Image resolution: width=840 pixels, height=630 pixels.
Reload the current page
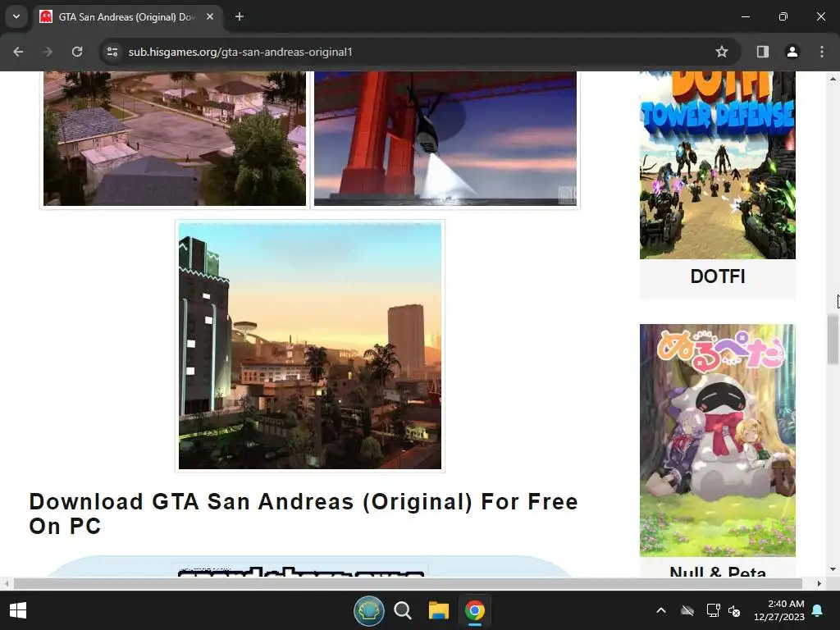pos(77,52)
